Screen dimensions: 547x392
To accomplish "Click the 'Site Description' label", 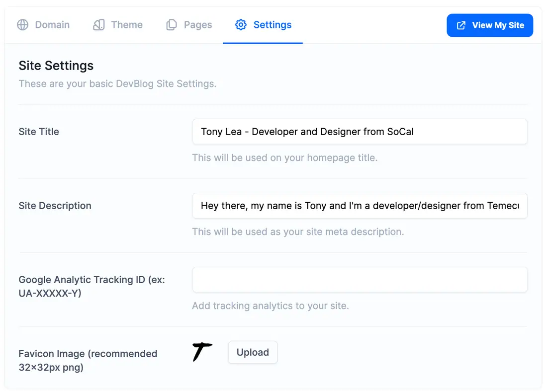I will point(55,206).
